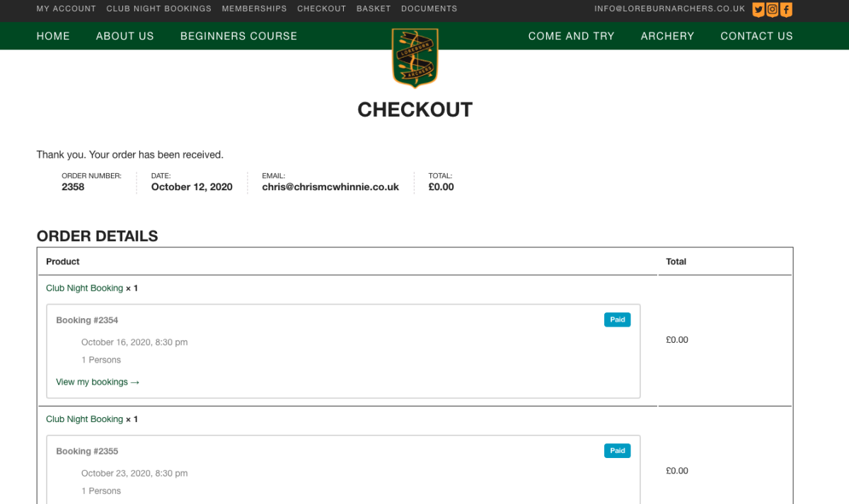The image size is (849, 504).
Task: Select Checkout in the top bar
Action: click(321, 9)
